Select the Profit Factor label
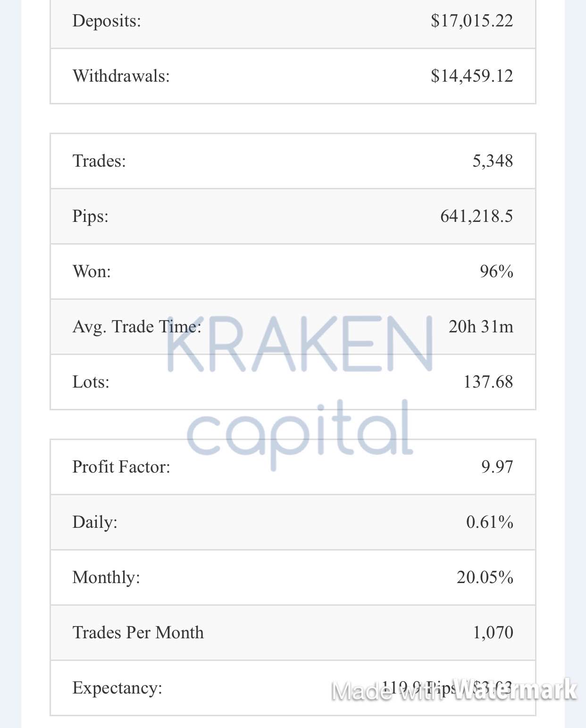This screenshot has height=728, width=586. click(121, 467)
